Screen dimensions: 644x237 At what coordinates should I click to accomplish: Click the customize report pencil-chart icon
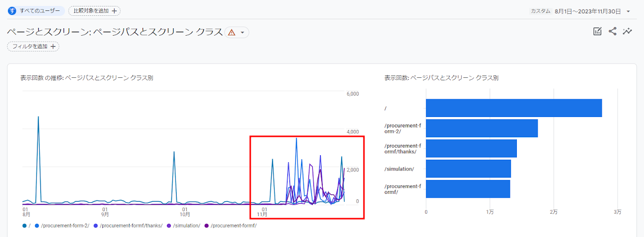(597, 32)
